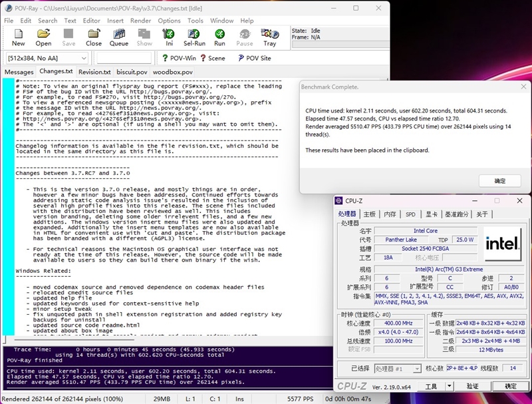
Task: Click the CPU-Z 验证 button
Action: 473,386
